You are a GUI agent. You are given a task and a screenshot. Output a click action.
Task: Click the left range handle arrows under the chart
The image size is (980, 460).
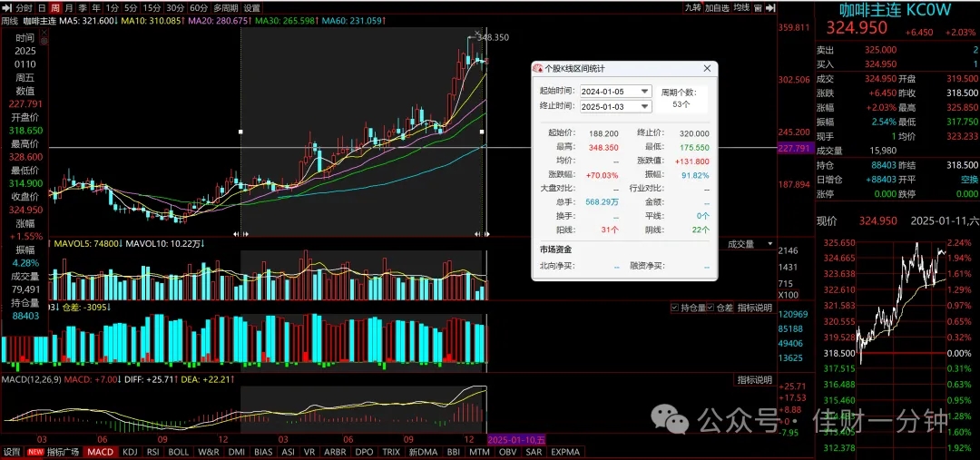click(x=240, y=234)
